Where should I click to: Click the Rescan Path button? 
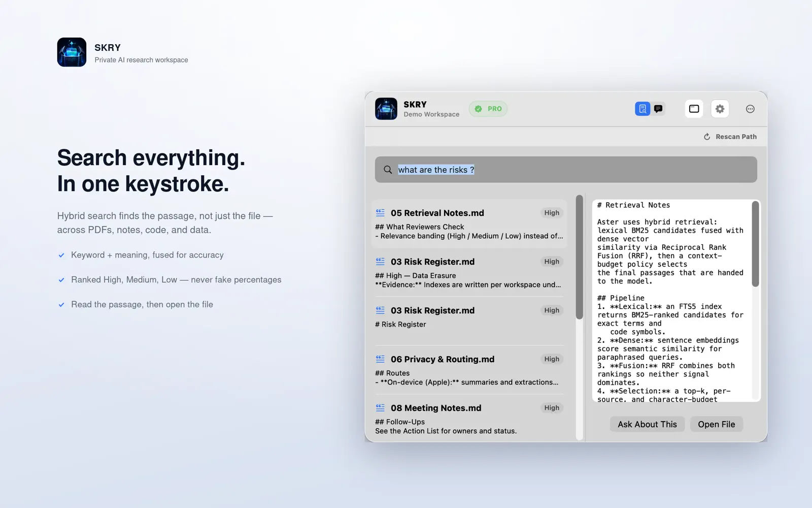(x=730, y=137)
